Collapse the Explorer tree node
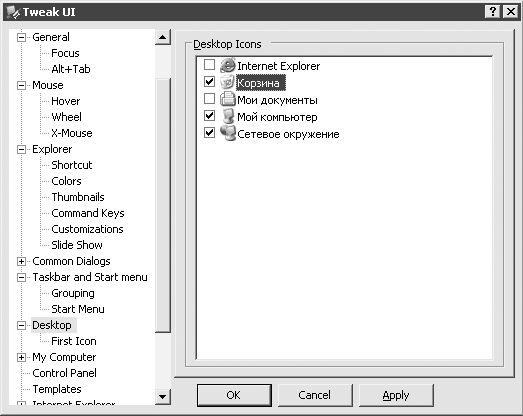The image size is (523, 416). (21, 149)
